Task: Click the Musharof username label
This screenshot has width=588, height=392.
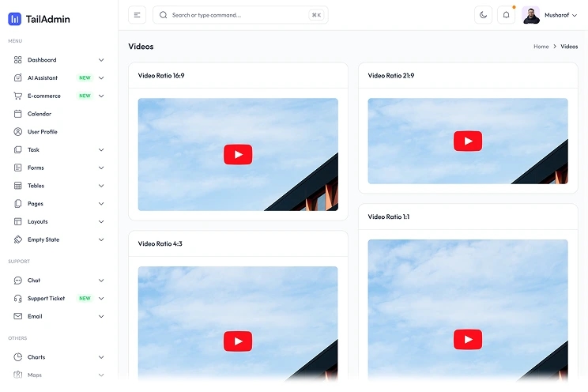Action: tap(556, 15)
